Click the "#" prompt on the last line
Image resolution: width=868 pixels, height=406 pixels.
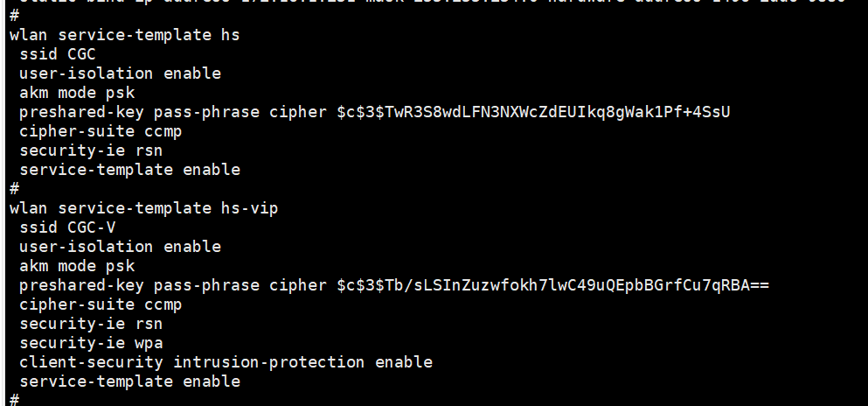[14, 400]
